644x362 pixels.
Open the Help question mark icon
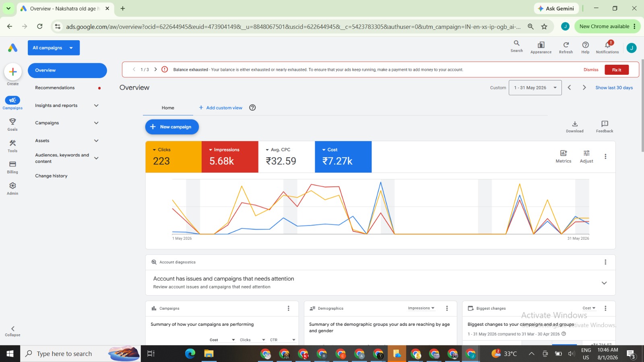[x=586, y=45]
